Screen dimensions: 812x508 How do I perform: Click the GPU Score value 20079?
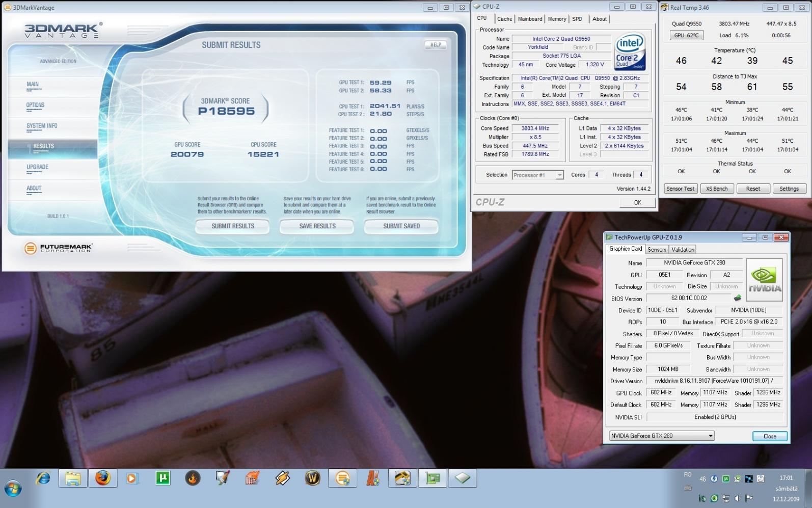click(x=187, y=154)
